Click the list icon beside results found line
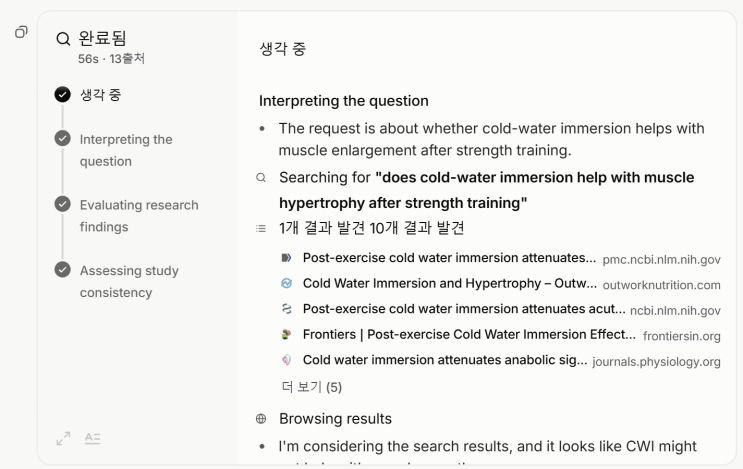Viewport: 743px width, 469px height. pos(262,228)
